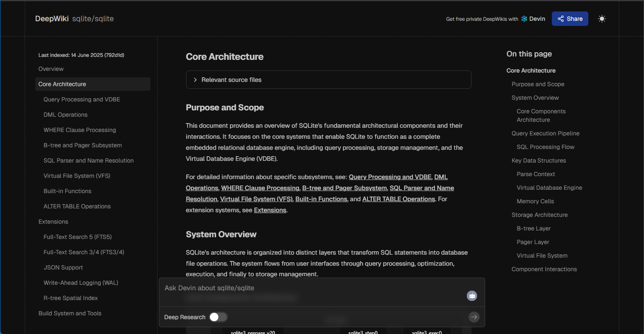The image size is (644, 334).
Task: Open B-tree and Pager Subsystem sidebar page
Action: coord(82,145)
